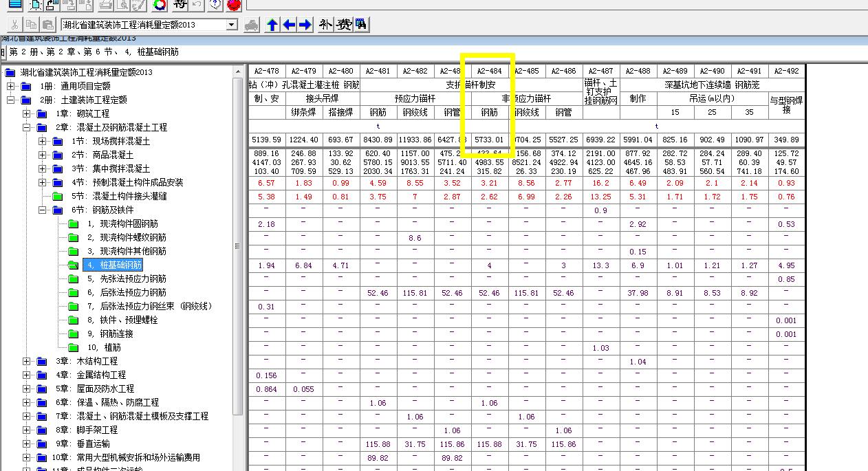Click base price cell 11933.86

(415, 140)
